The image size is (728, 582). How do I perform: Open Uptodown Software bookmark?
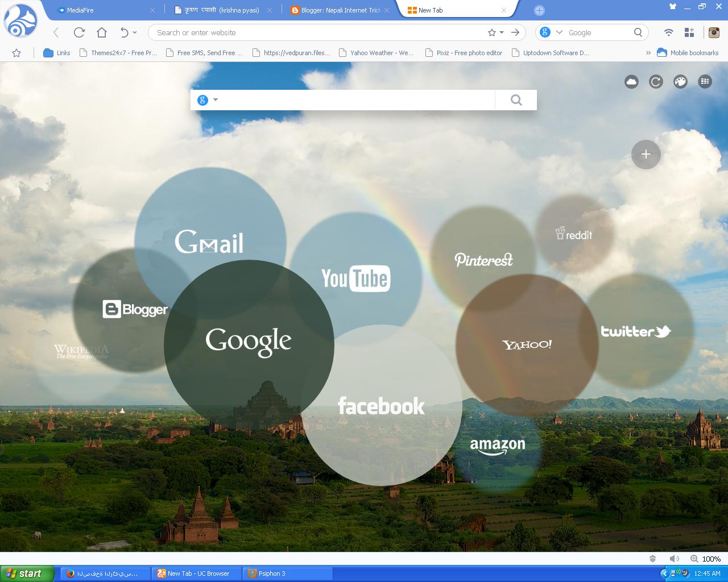(551, 53)
